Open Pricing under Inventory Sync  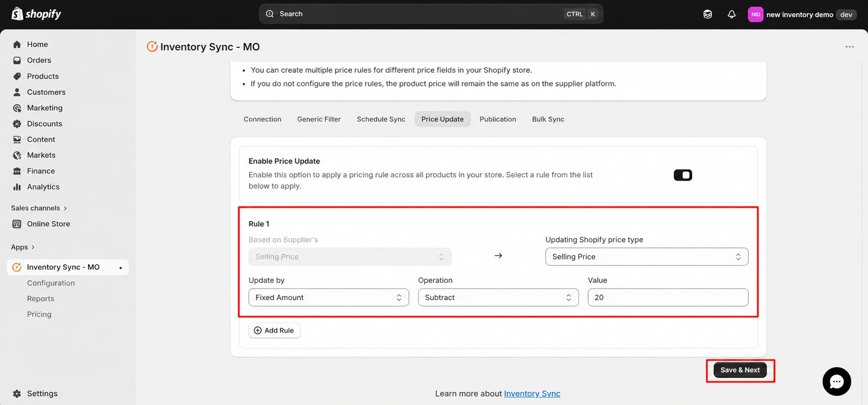(x=39, y=314)
